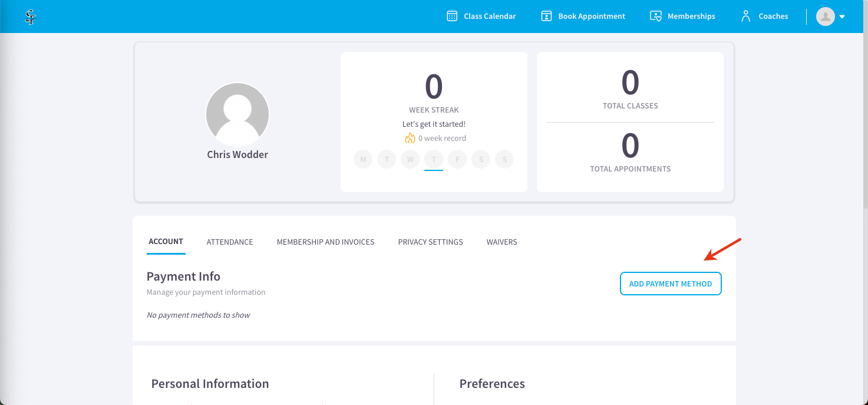
Task: Click the TOTAL APPOINTMENTS label
Action: (x=630, y=169)
